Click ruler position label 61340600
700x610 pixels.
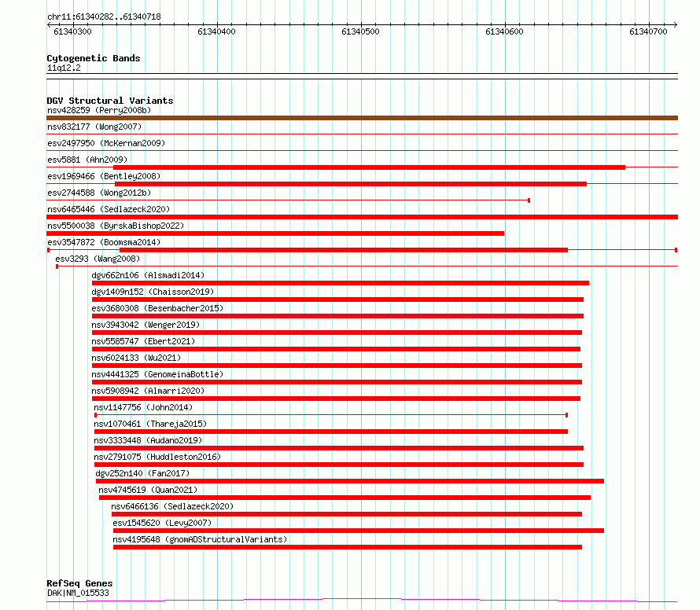tap(504, 31)
